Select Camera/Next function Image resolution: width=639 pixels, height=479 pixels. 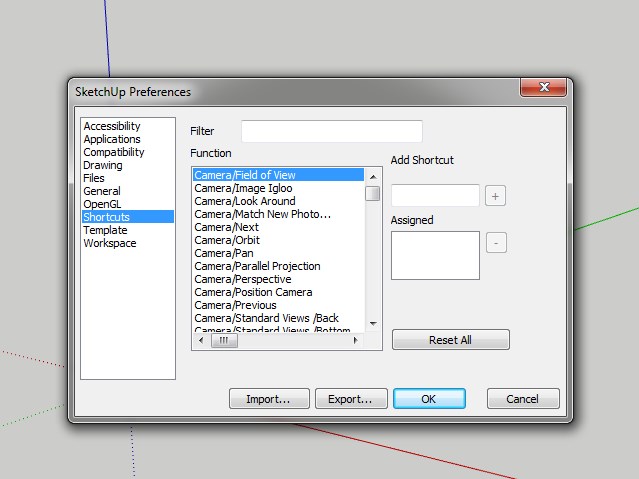tap(278, 227)
